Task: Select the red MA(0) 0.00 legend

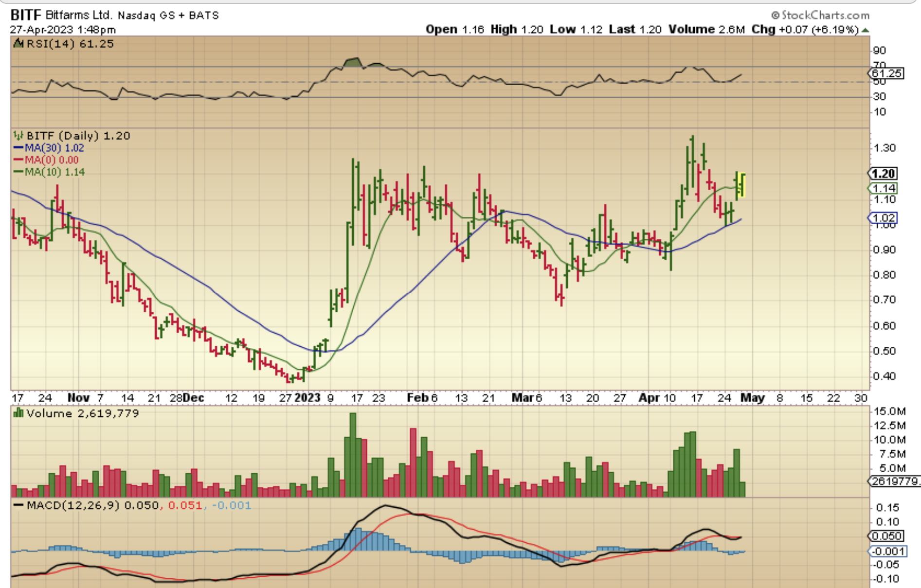Action: (x=46, y=160)
